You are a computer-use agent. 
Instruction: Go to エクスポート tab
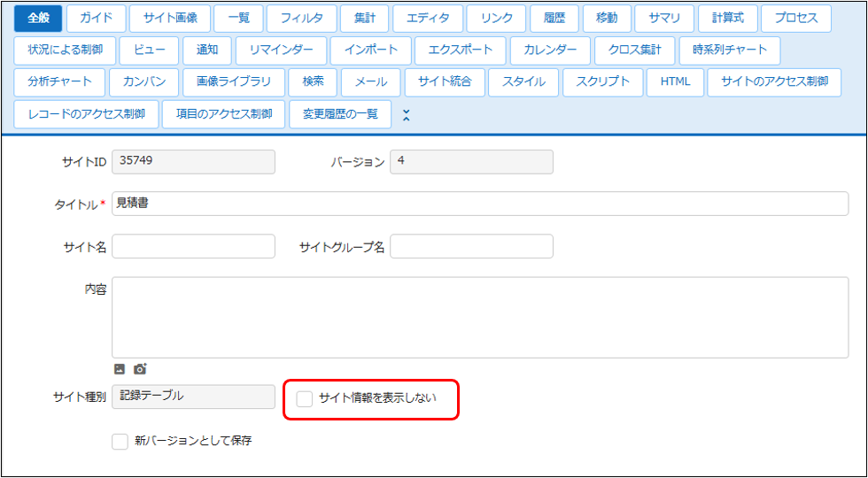coord(461,50)
